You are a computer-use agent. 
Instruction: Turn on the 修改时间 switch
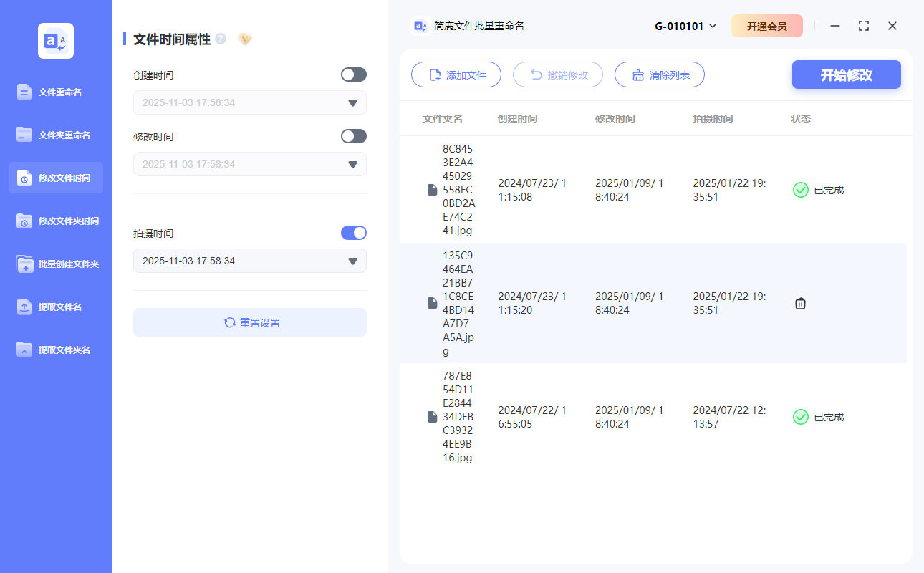[353, 135]
